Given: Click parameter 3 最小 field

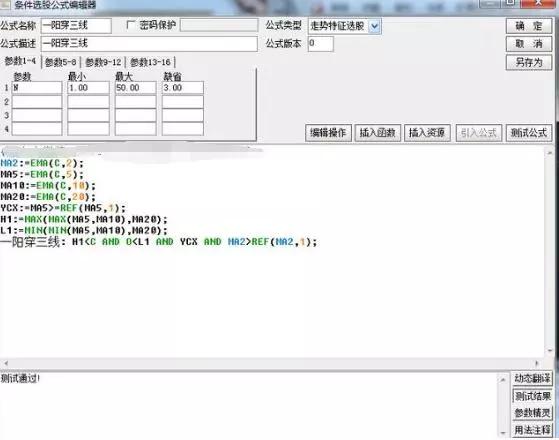Looking at the screenshot, I should pyautogui.click(x=88, y=115).
